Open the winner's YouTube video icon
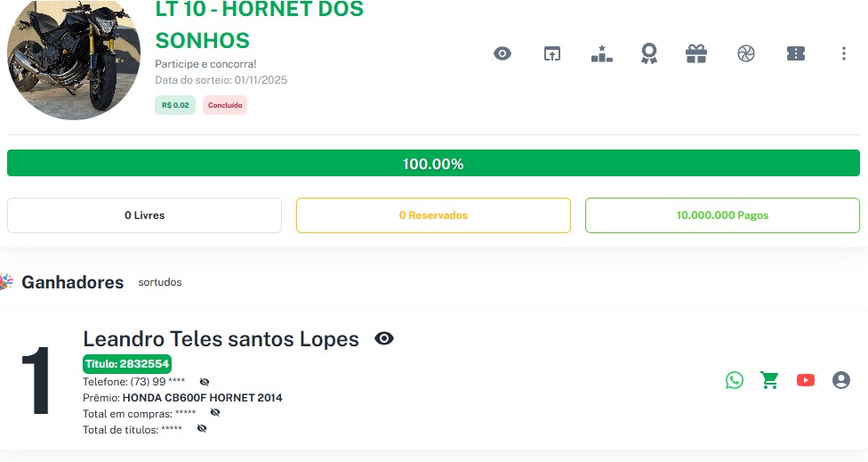Screen dimensions: 868x462 (806, 380)
